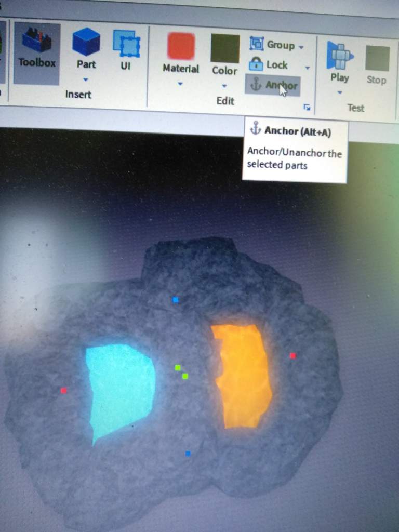This screenshot has width=399, height=532.
Task: Expand the Play mode dropdown arrow
Action: coord(340,92)
